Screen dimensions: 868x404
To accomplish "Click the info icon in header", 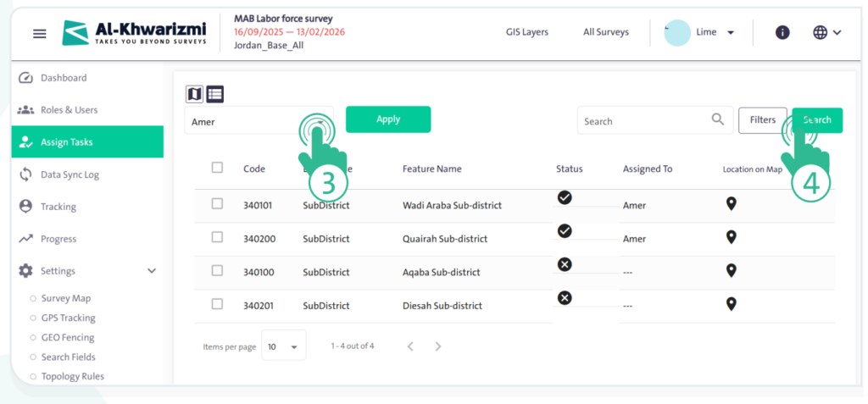I will tap(782, 32).
